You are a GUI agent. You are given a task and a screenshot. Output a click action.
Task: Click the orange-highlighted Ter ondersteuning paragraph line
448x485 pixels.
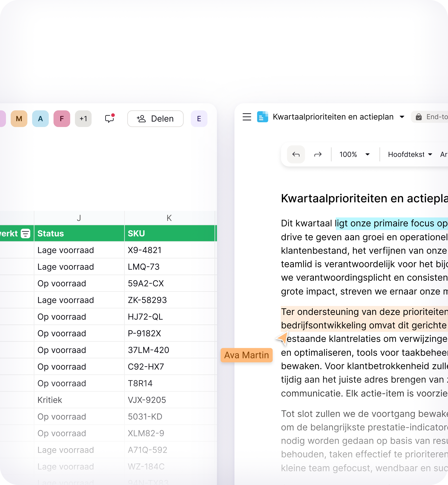tap(364, 312)
